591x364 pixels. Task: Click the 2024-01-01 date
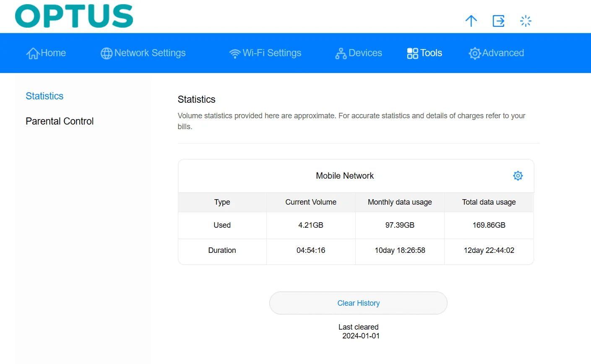pos(361,336)
